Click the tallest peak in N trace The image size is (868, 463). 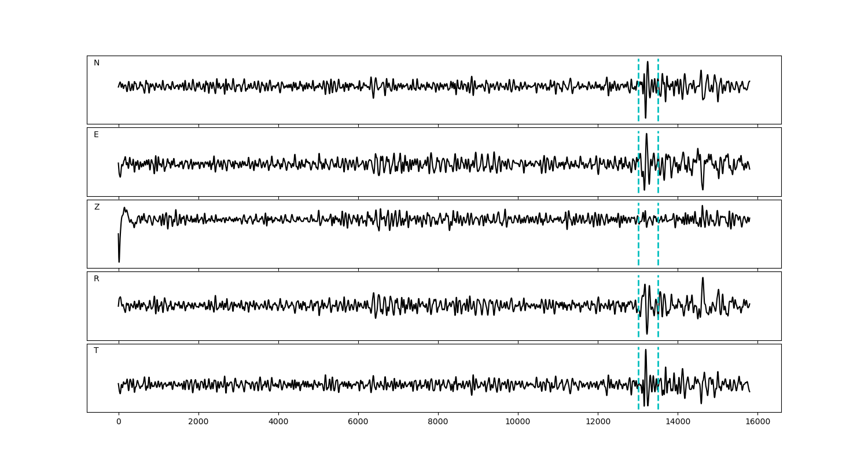pyautogui.click(x=648, y=62)
